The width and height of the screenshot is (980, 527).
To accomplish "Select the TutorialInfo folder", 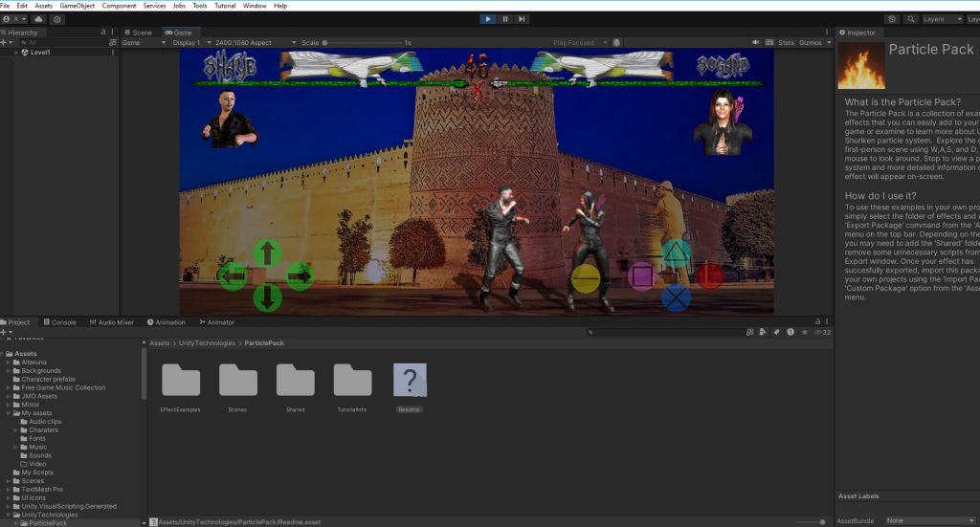I will (x=352, y=387).
